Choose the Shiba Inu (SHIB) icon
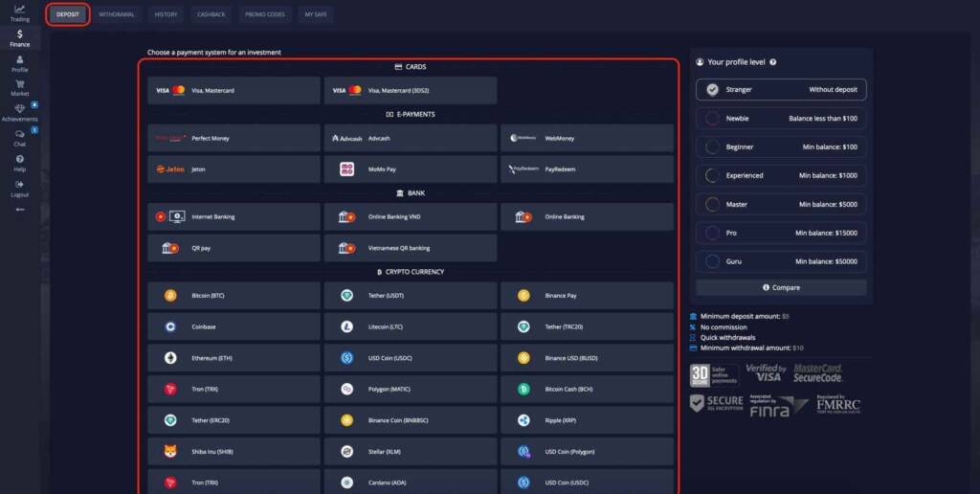 170,452
